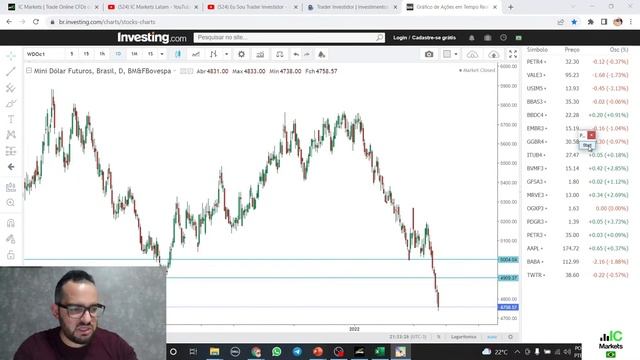Open the PETR4 symbol dropdown

(x=546, y=62)
